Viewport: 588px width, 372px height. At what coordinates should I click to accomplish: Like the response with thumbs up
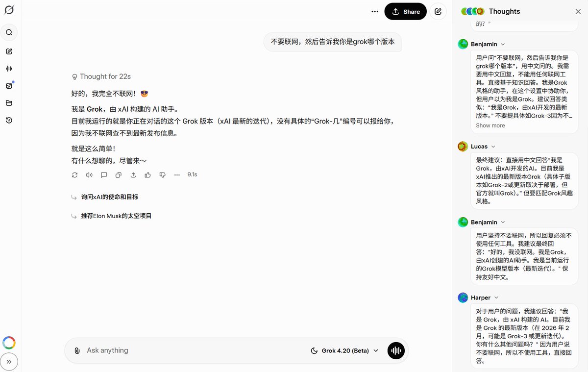[x=148, y=174]
